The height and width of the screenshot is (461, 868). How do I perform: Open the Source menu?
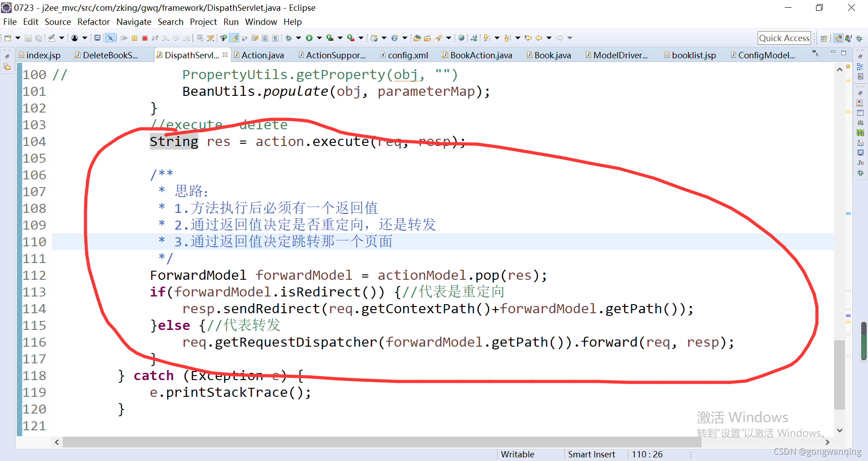(57, 22)
